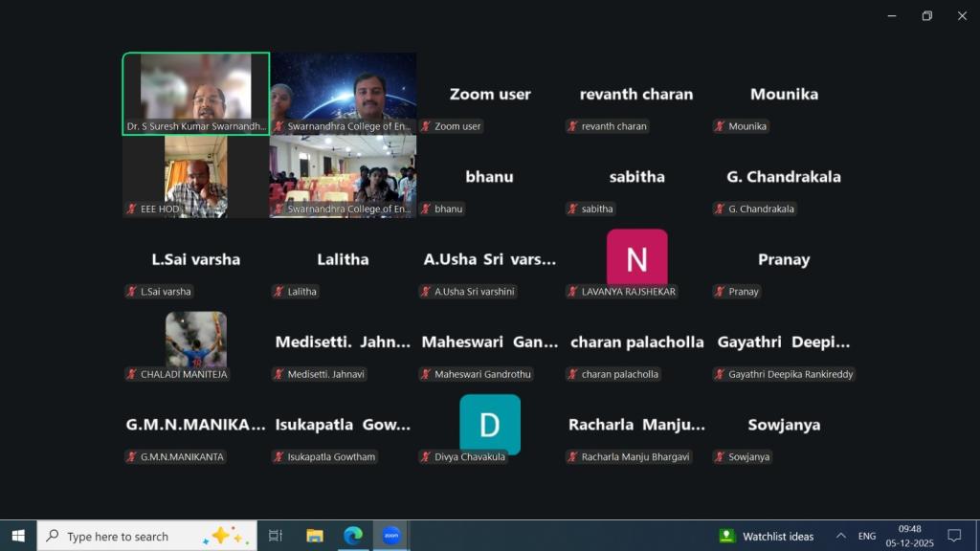Select Dr. S Suresh Kumar video tile
This screenshot has width=980, height=551.
(196, 92)
